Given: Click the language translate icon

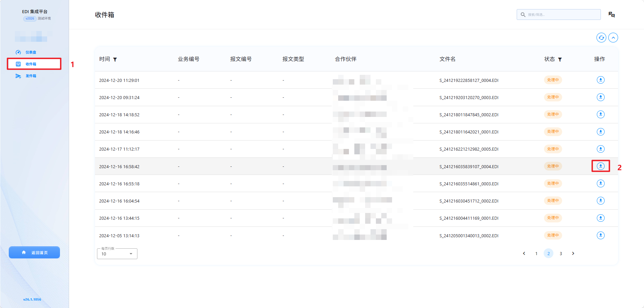Looking at the screenshot, I should click(x=612, y=14).
